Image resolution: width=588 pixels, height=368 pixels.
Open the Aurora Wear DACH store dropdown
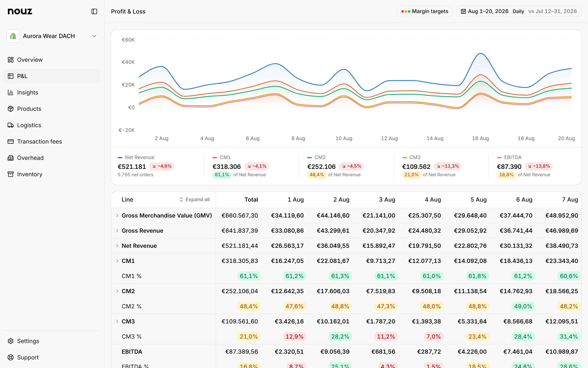tap(52, 36)
